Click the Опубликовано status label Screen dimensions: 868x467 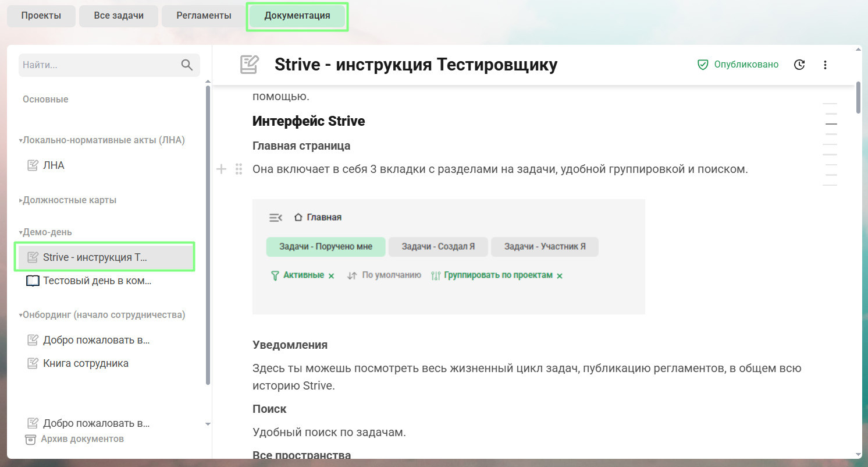click(746, 65)
